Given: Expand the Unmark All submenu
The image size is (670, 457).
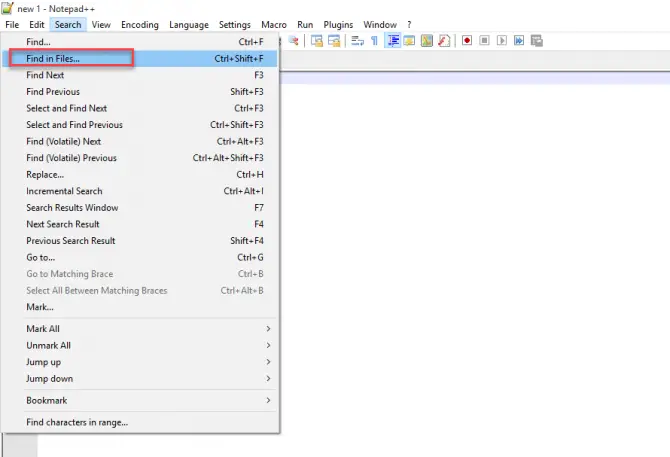Looking at the screenshot, I should (140, 346).
